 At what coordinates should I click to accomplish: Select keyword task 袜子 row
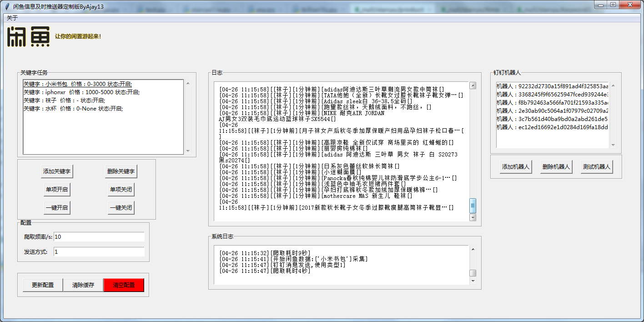(103, 101)
